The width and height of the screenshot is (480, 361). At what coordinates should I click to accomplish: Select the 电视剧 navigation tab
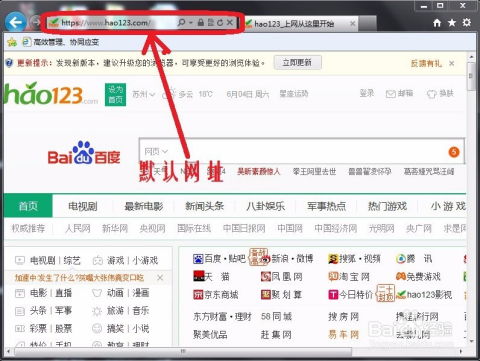coord(83,206)
